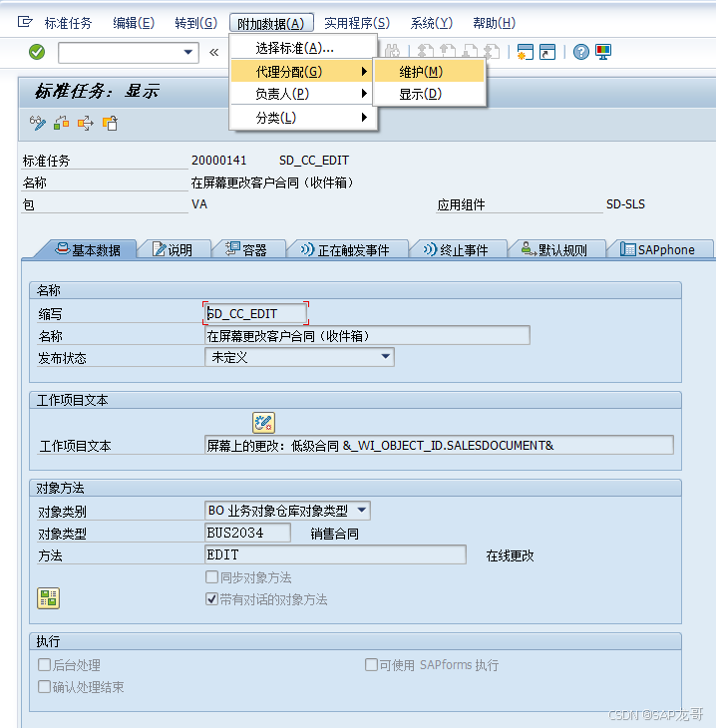
Task: Click the binoculars Find icon
Action: [x=392, y=52]
